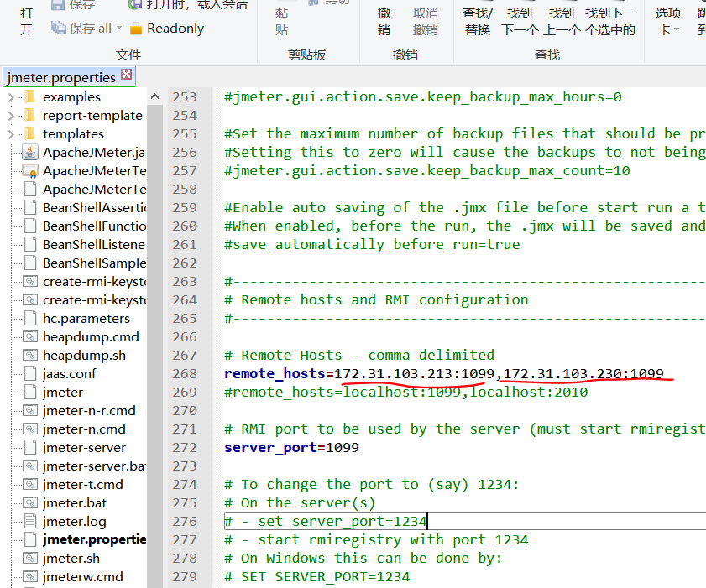
Task: Expand the examples folder
Action: [11, 97]
